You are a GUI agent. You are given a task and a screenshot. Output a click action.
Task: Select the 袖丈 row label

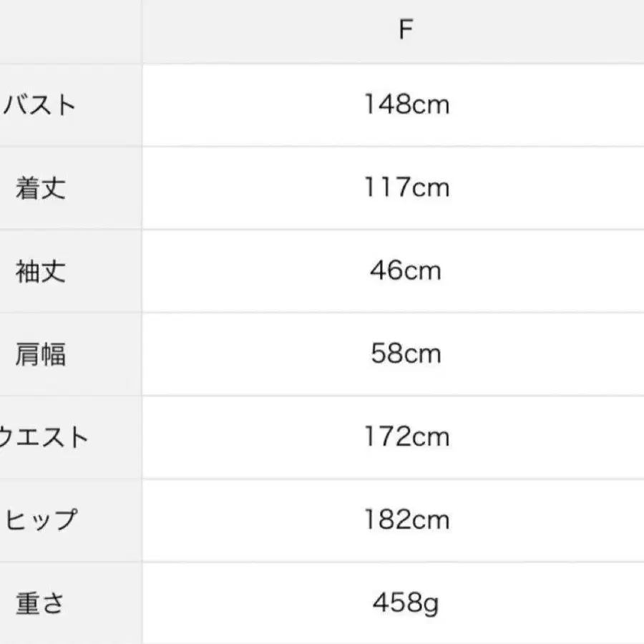click(42, 271)
